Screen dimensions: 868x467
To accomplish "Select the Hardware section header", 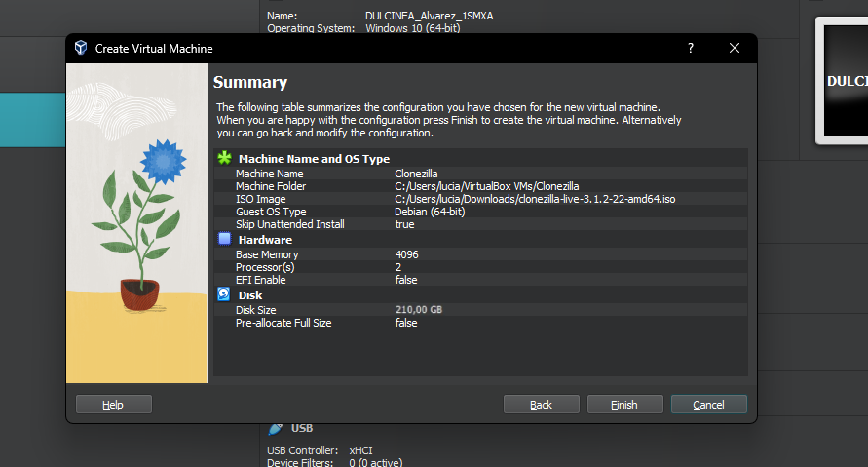I will coord(265,240).
